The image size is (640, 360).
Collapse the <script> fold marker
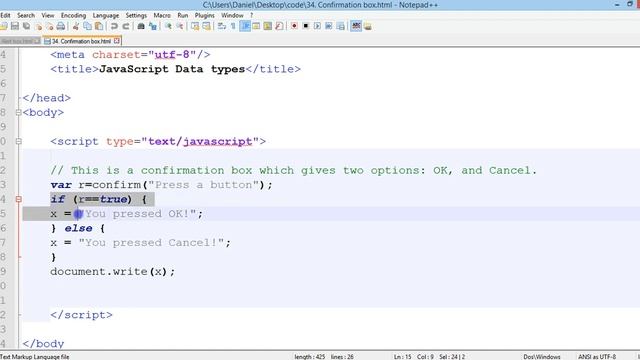[18, 141]
